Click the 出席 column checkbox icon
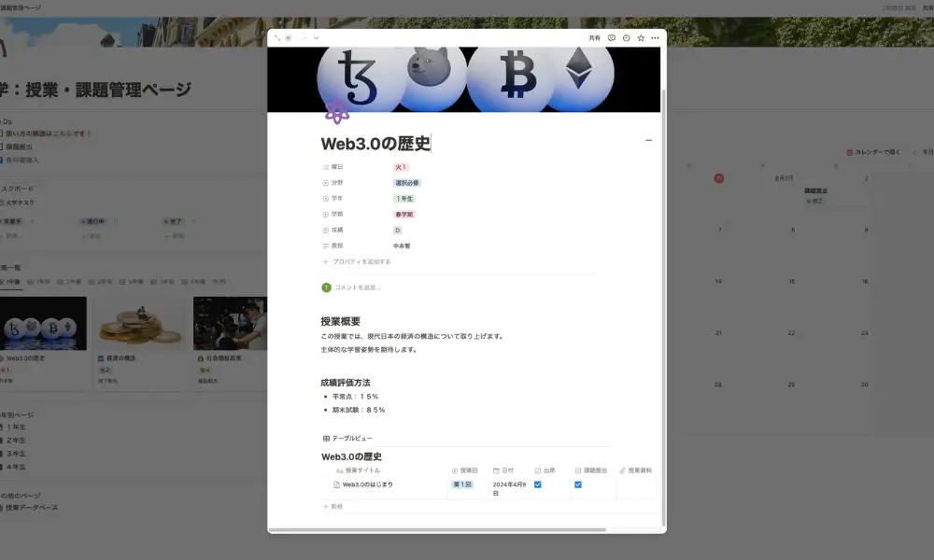The width and height of the screenshot is (934, 560). 537,470
